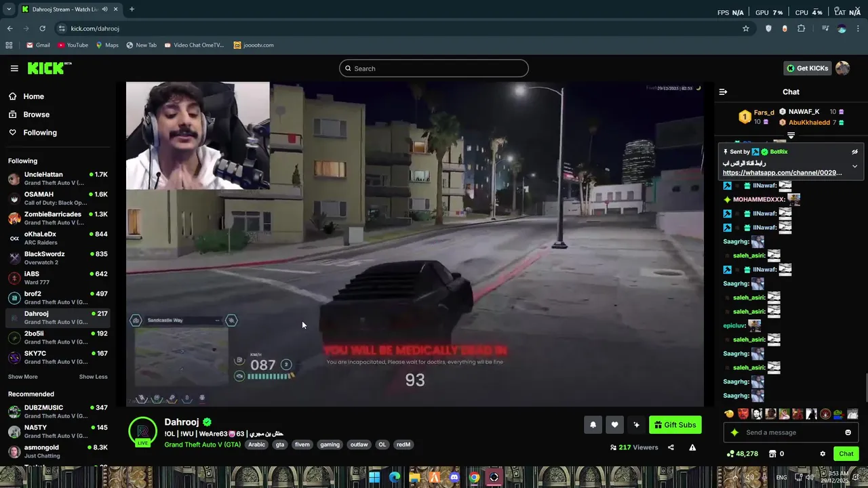This screenshot has width=868, height=488.
Task: Open Chrome apps grid in bookmarks bar
Action: [x=9, y=45]
